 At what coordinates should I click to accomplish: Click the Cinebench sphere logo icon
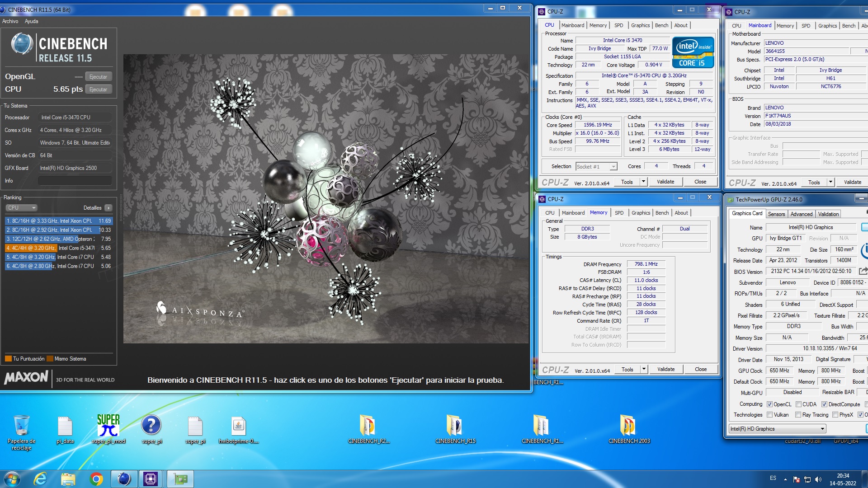click(x=22, y=44)
